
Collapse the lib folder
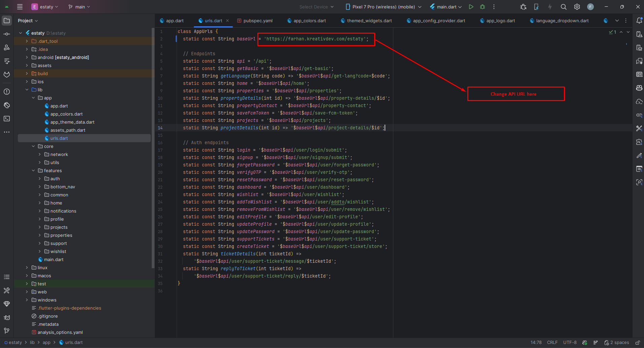pyautogui.click(x=27, y=90)
